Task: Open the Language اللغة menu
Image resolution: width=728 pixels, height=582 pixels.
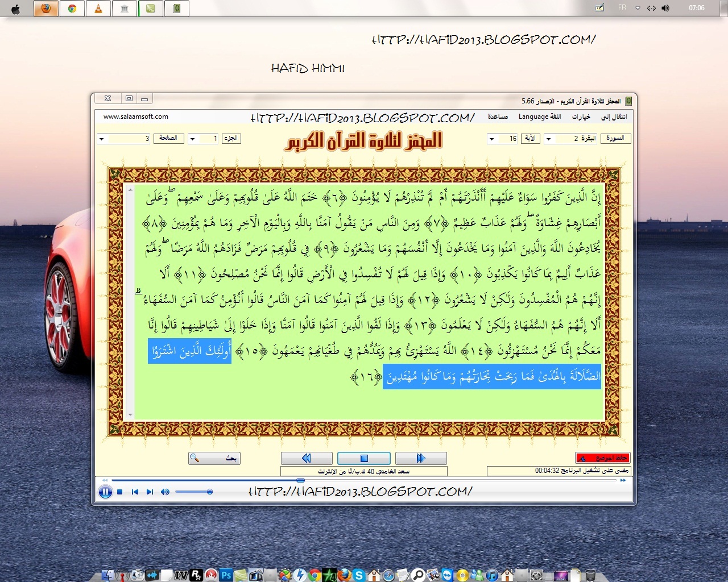Action: [540, 117]
